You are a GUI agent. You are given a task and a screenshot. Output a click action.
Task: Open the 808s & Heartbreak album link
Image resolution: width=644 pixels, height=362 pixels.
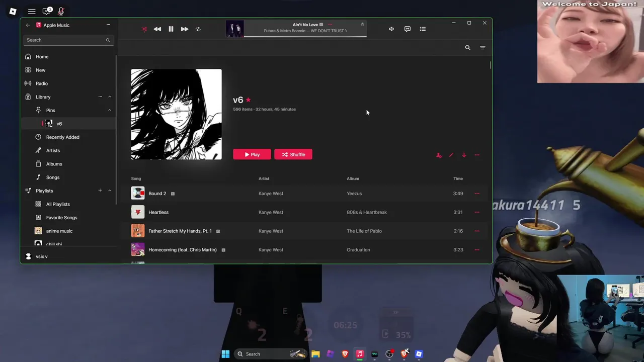367,212
